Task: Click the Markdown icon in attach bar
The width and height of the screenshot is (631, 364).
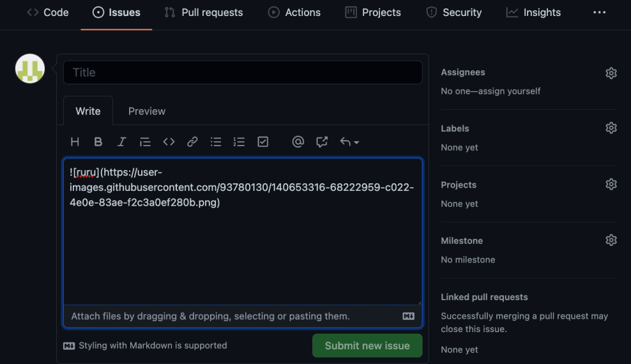Action: pos(409,316)
